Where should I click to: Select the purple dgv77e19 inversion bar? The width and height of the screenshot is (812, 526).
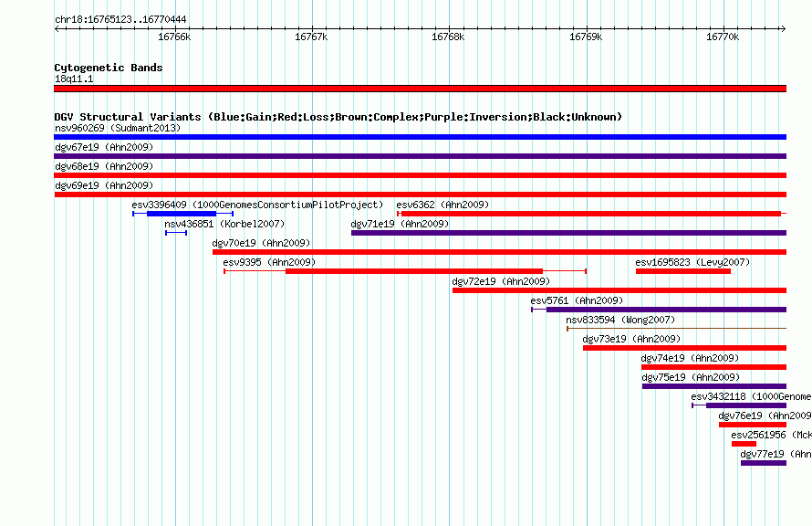tap(764, 463)
